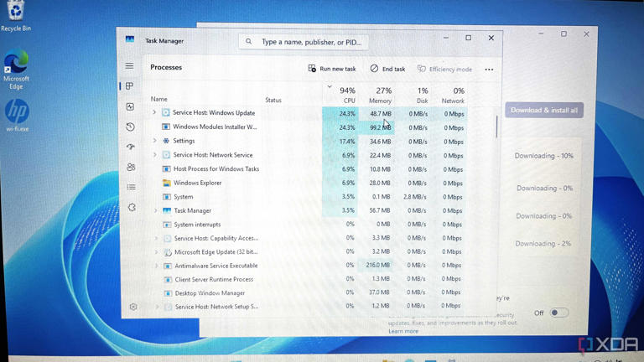The image size is (644, 362).
Task: Expand Antimalware Service Executable
Action: click(x=157, y=266)
